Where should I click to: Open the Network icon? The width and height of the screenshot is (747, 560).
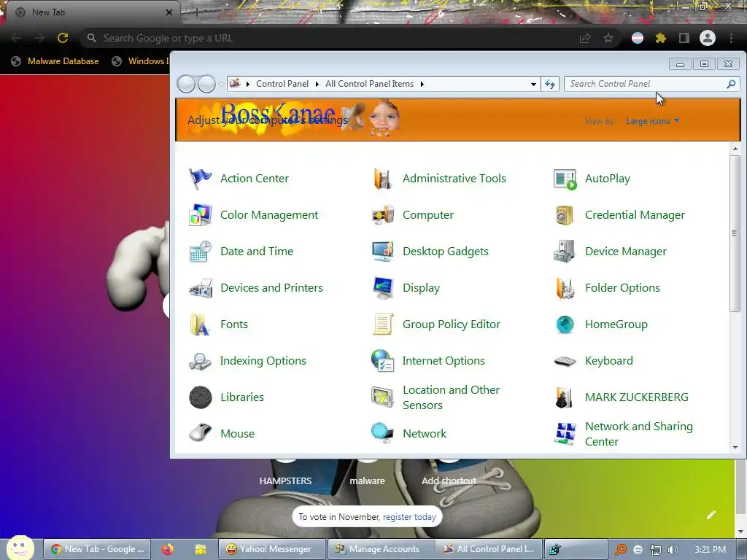382,433
